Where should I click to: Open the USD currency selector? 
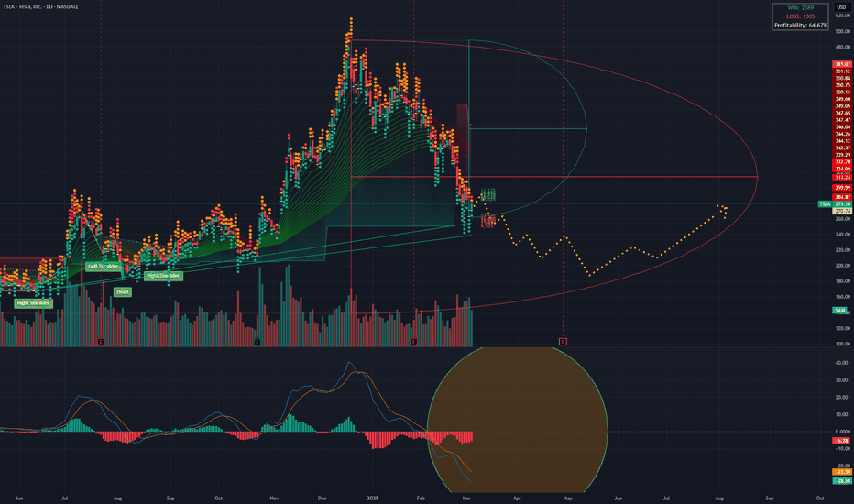pos(841,7)
